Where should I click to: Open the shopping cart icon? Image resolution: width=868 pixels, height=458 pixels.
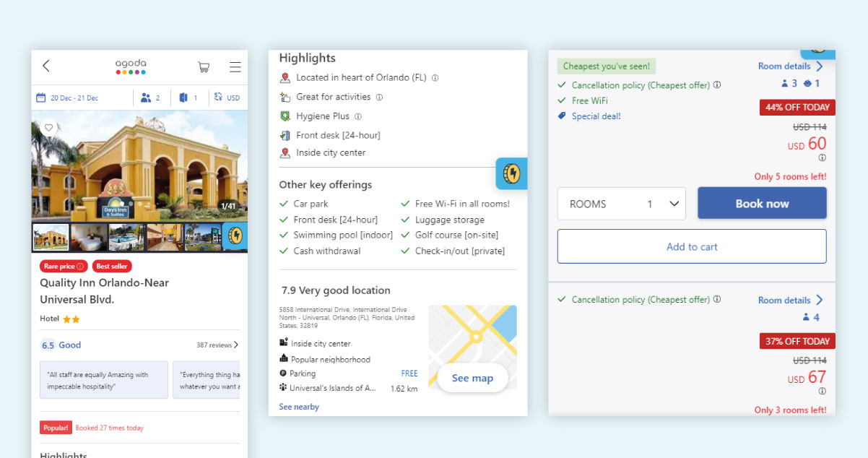204,67
